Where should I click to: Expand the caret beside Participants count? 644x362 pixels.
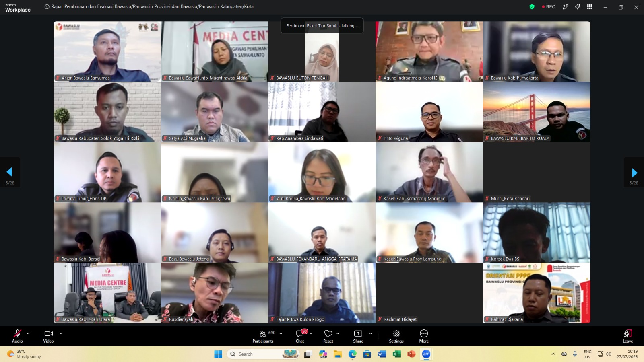(281, 333)
